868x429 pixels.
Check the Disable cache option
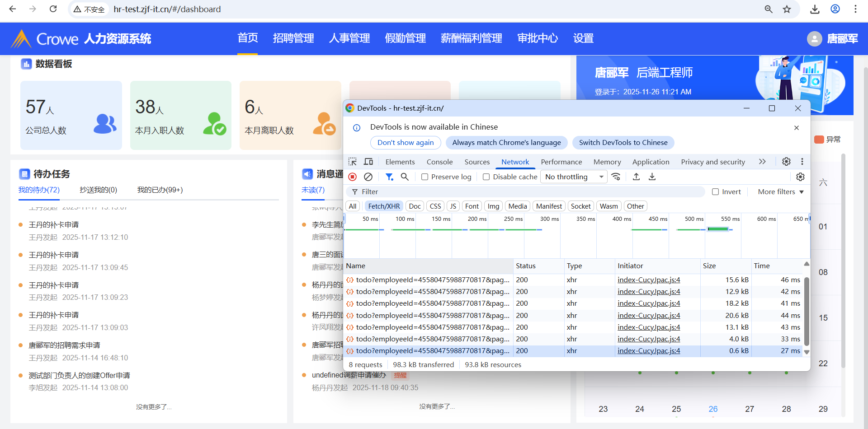[486, 177]
